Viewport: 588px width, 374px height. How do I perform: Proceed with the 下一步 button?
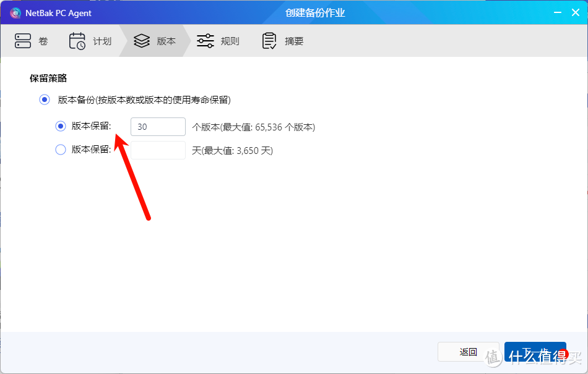[535, 351]
